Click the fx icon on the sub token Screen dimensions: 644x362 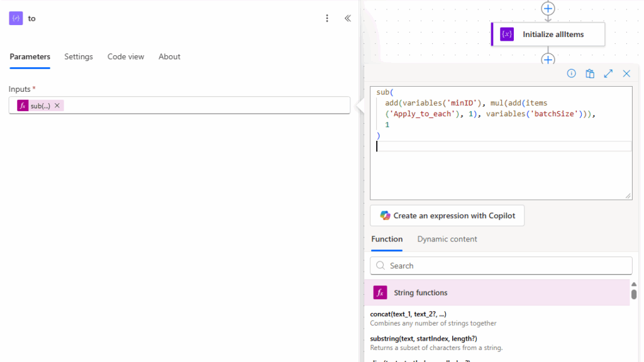coord(23,106)
